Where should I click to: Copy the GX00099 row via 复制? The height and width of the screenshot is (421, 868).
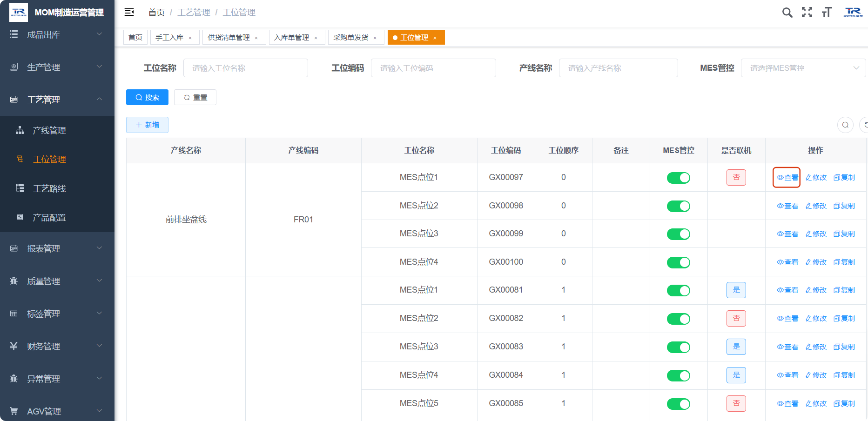coord(844,234)
